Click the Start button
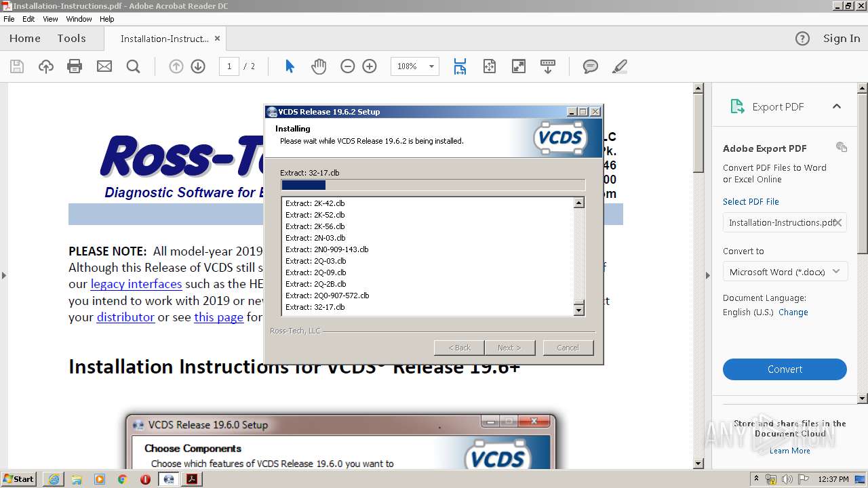 pos(19,479)
